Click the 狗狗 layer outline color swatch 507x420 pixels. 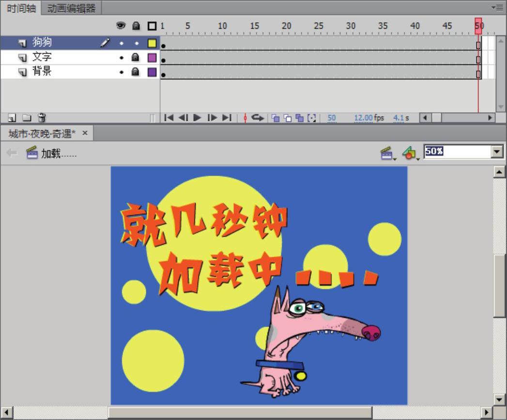click(x=152, y=43)
